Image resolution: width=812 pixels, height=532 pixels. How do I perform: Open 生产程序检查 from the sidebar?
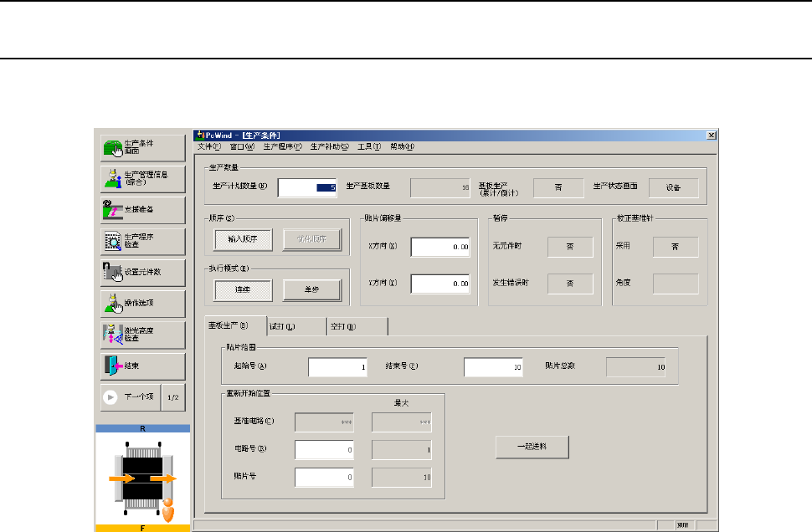click(143, 241)
